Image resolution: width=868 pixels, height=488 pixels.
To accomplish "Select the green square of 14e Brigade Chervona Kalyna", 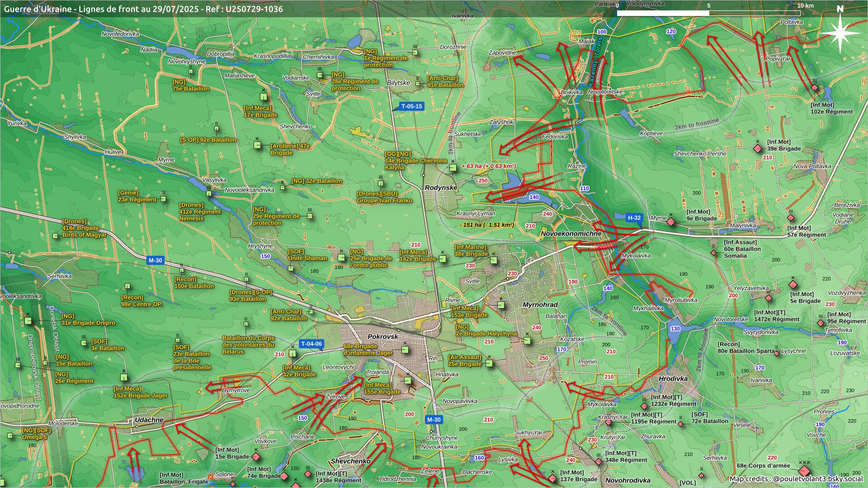I will tap(453, 168).
